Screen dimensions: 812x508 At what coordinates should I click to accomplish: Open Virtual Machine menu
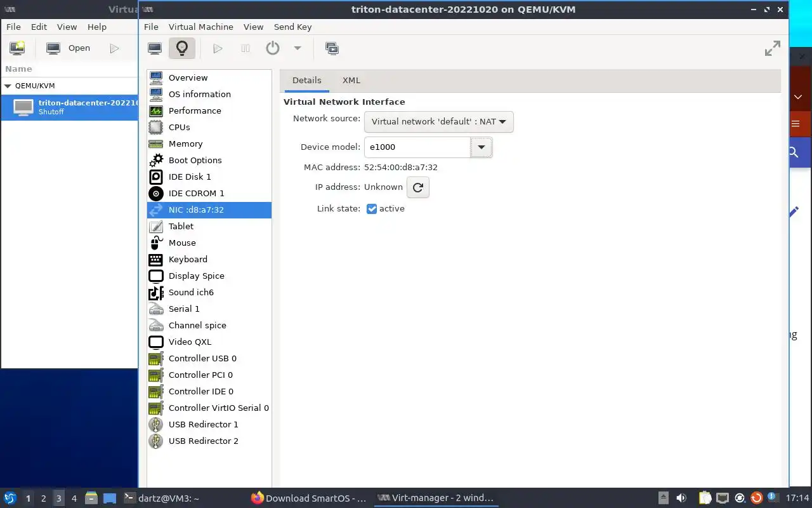(x=201, y=27)
